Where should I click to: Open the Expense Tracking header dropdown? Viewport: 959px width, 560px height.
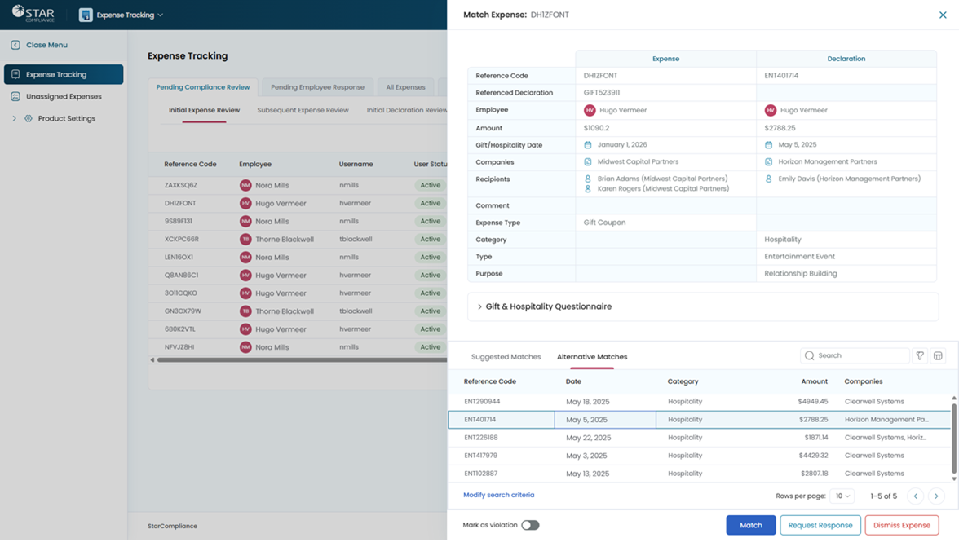[160, 15]
